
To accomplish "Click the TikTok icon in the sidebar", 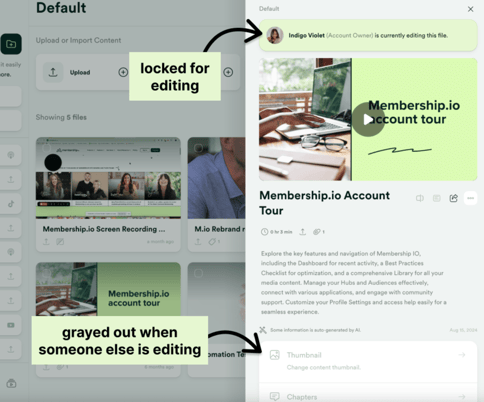I will click(x=11, y=204).
